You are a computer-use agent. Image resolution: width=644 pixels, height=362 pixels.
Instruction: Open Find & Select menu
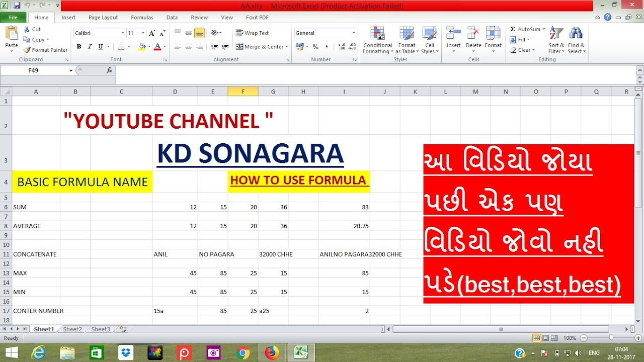pyautogui.click(x=577, y=40)
